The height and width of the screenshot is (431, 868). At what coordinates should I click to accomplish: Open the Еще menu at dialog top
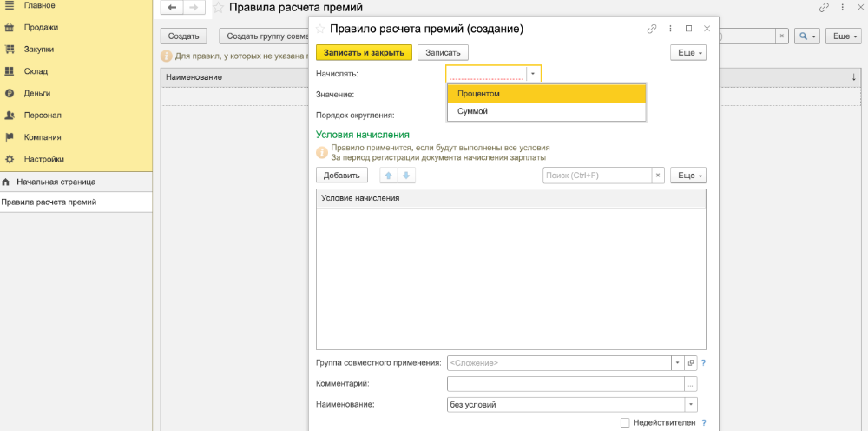click(x=688, y=52)
